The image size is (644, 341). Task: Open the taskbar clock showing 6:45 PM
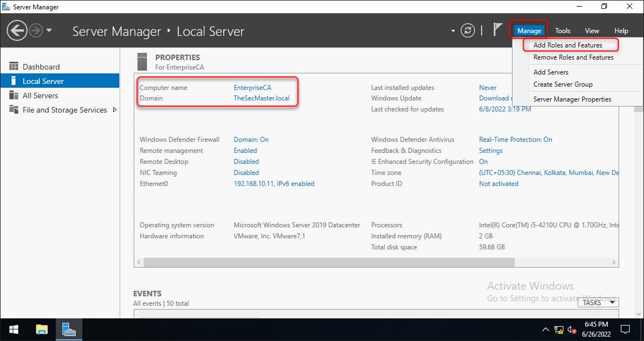(597, 329)
